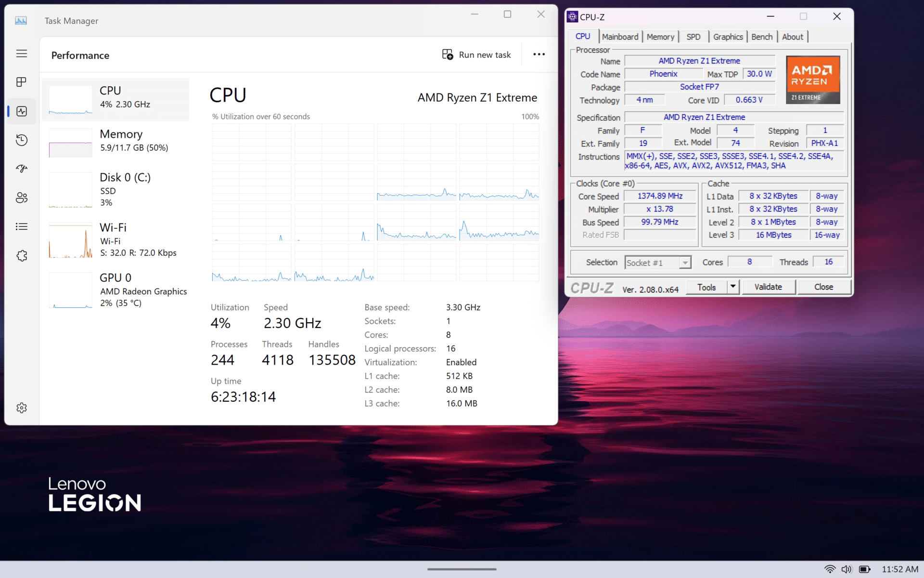This screenshot has height=578, width=924.
Task: Switch to the Mainboard tab in CPU-Z
Action: (620, 37)
